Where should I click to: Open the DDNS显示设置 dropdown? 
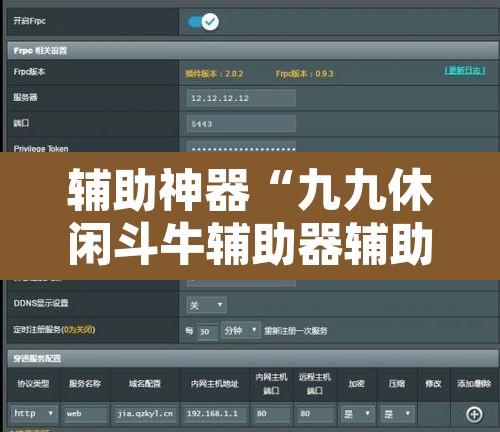207,305
